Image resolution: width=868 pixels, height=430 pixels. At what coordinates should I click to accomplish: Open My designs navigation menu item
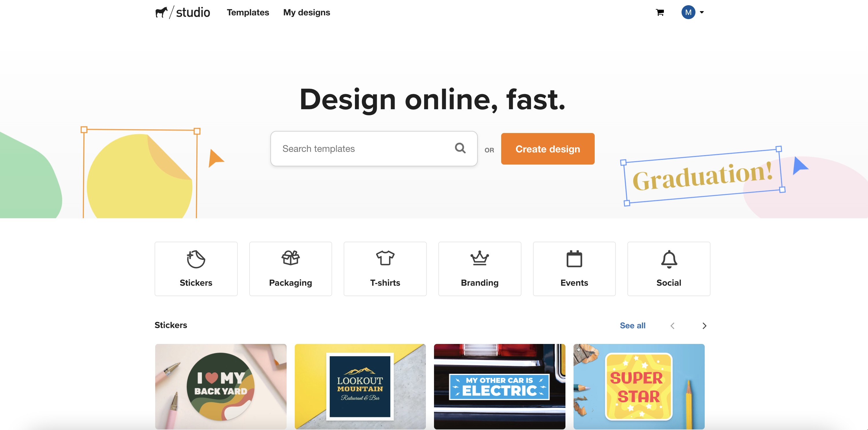(307, 12)
